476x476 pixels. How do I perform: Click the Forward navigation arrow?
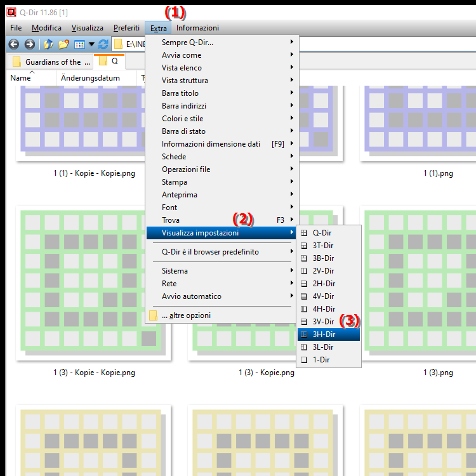pos(29,44)
